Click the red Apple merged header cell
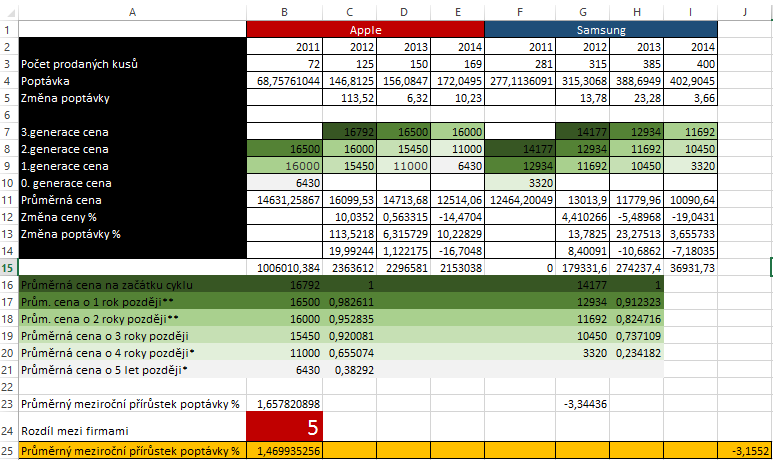Screen dimensions: 773x460 (x=365, y=31)
